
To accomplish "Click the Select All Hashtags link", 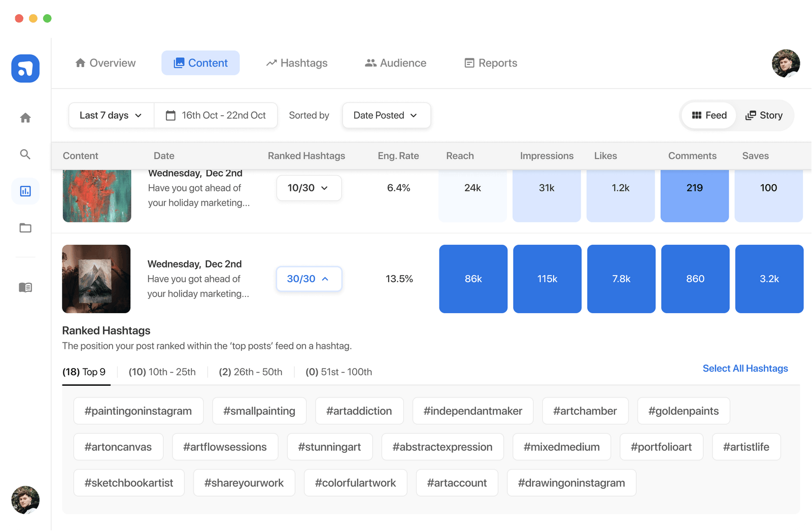I will pos(745,368).
